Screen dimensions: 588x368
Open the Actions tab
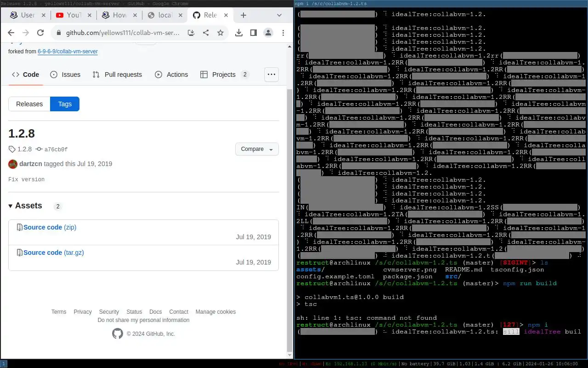click(x=171, y=75)
